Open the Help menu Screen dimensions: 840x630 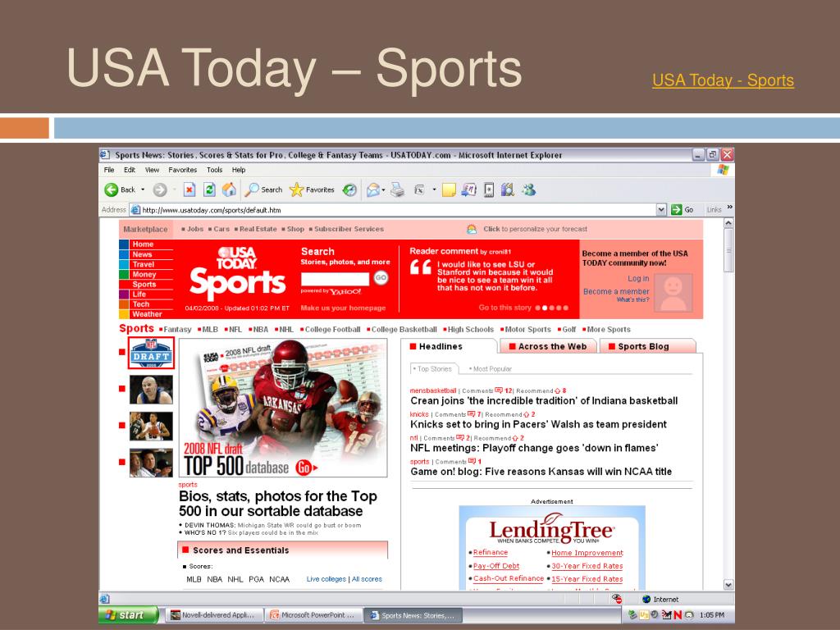tap(239, 170)
